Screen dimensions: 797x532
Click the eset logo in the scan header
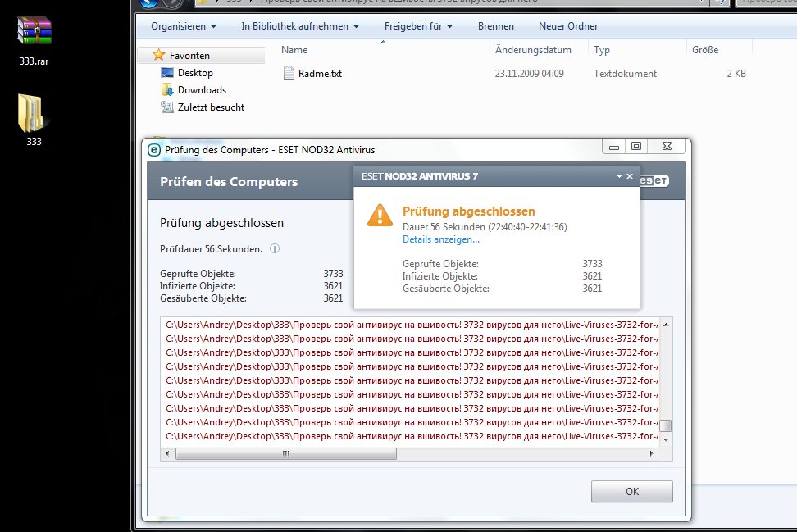tap(654, 180)
